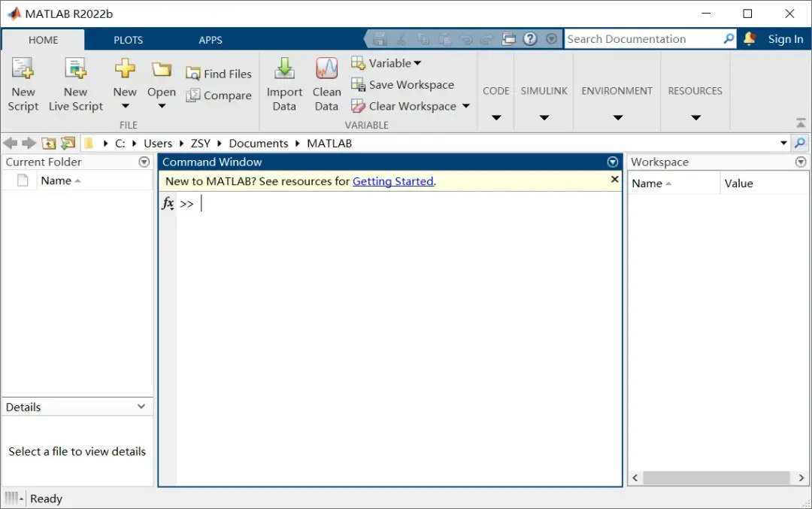Click the Compare tool

click(219, 95)
